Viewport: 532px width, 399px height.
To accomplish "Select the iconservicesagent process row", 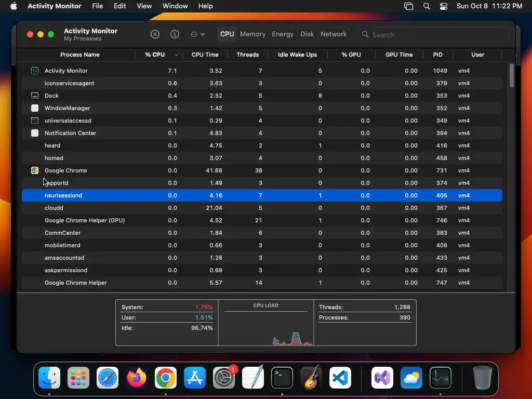I will (262, 83).
